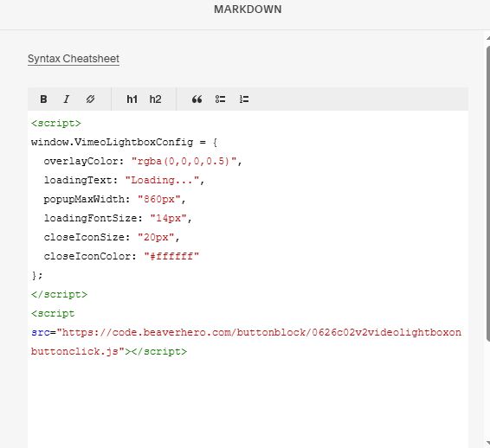Screen dimensions: 490x448
Task: Insert an unordered bullet list
Action: pyautogui.click(x=220, y=99)
